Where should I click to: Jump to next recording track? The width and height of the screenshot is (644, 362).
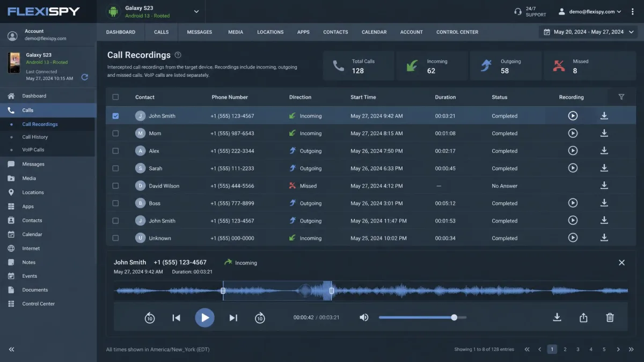click(x=233, y=318)
